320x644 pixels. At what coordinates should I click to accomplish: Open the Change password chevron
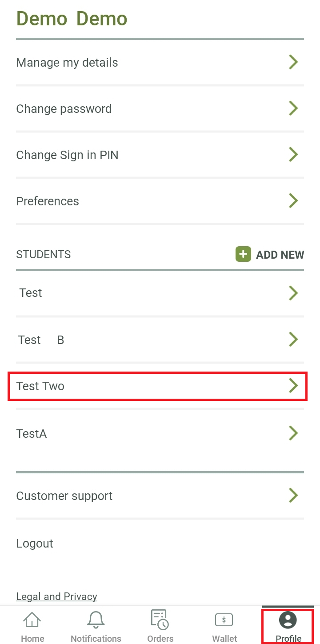click(x=293, y=108)
